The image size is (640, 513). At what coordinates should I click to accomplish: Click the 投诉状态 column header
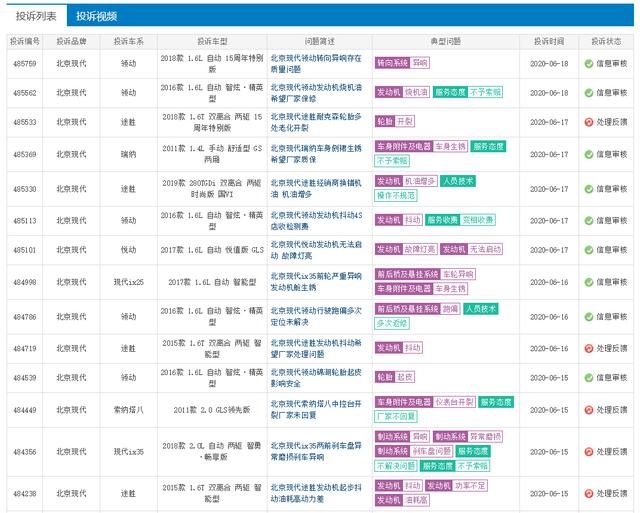(x=606, y=42)
